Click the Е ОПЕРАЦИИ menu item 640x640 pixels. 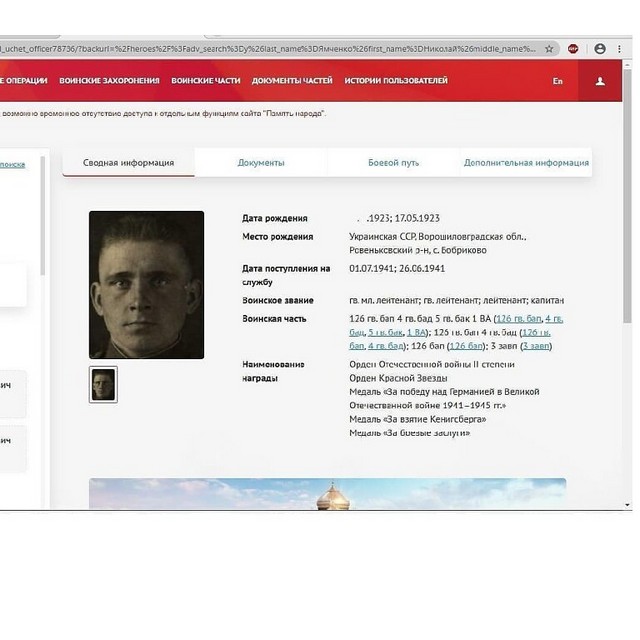(x=24, y=81)
